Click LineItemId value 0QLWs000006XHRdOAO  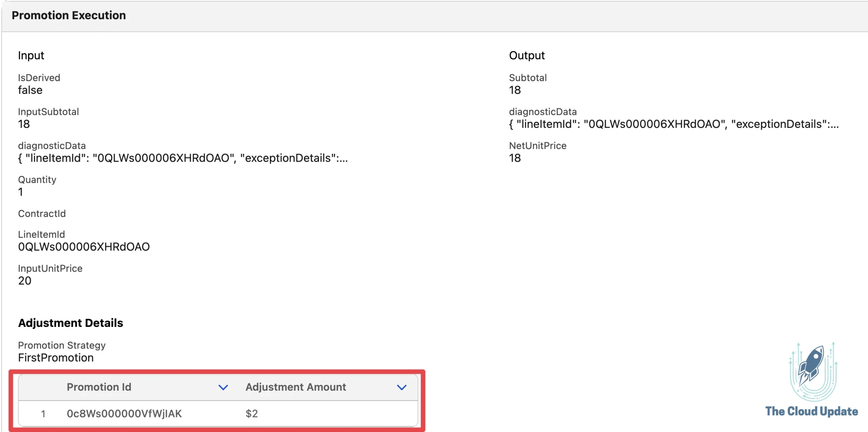click(84, 247)
